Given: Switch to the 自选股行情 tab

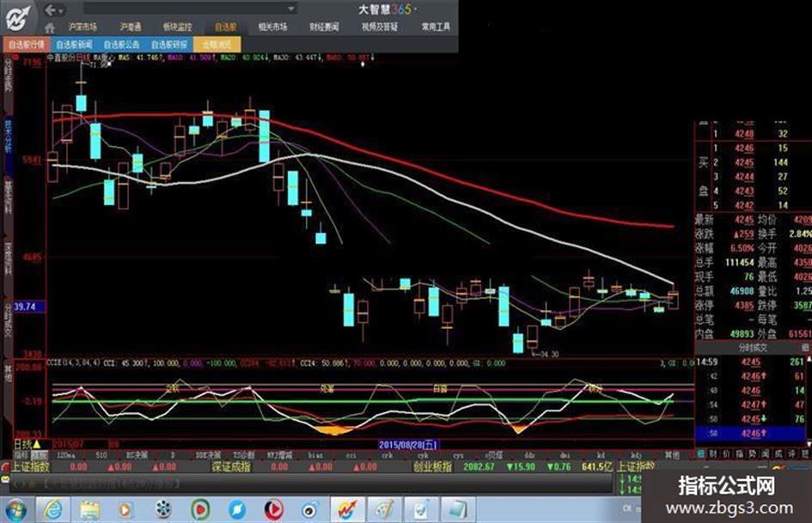Looking at the screenshot, I should [27, 45].
